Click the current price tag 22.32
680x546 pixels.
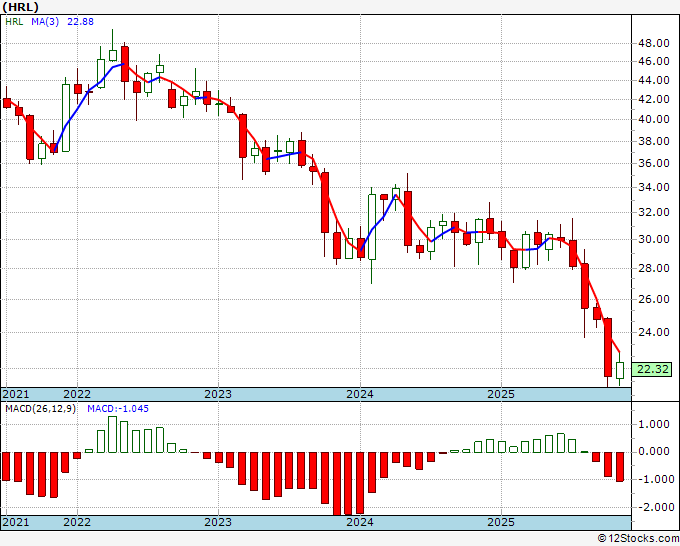[x=652, y=369]
